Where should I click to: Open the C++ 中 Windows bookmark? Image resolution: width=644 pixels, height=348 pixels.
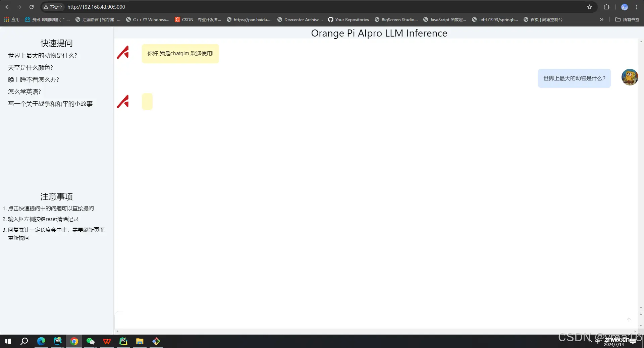click(148, 19)
